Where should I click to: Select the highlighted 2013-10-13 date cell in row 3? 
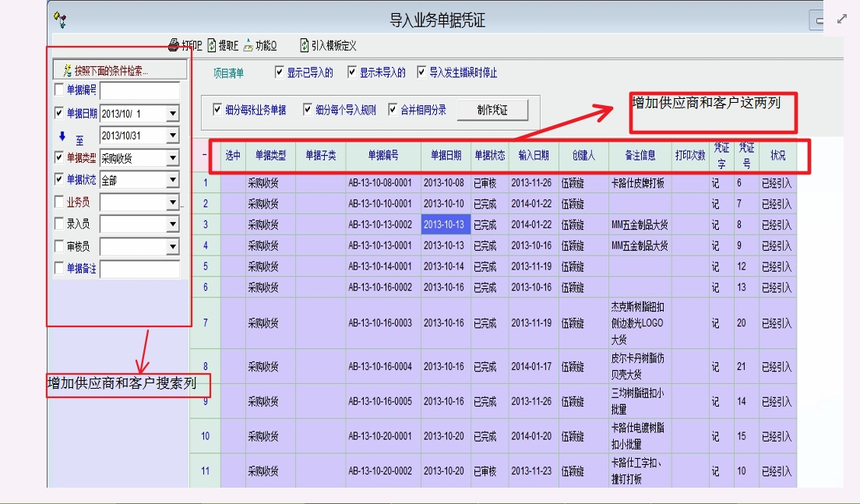[444, 224]
